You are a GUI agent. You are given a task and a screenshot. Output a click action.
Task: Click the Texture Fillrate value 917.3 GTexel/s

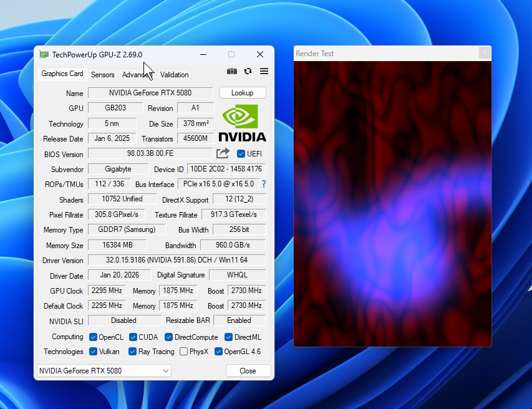click(x=233, y=214)
